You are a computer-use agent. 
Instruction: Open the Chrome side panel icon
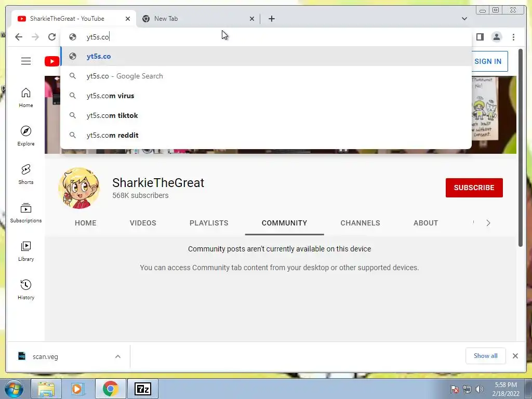[x=480, y=37]
